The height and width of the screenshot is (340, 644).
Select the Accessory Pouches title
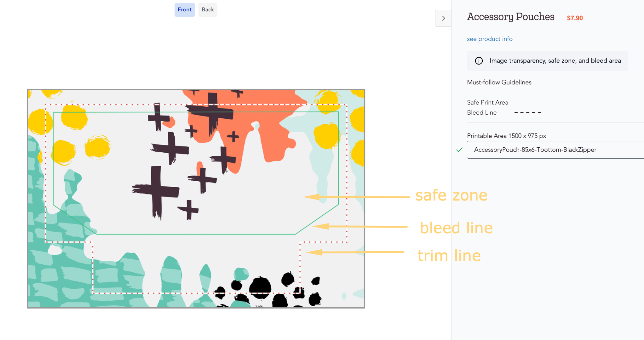pos(510,17)
